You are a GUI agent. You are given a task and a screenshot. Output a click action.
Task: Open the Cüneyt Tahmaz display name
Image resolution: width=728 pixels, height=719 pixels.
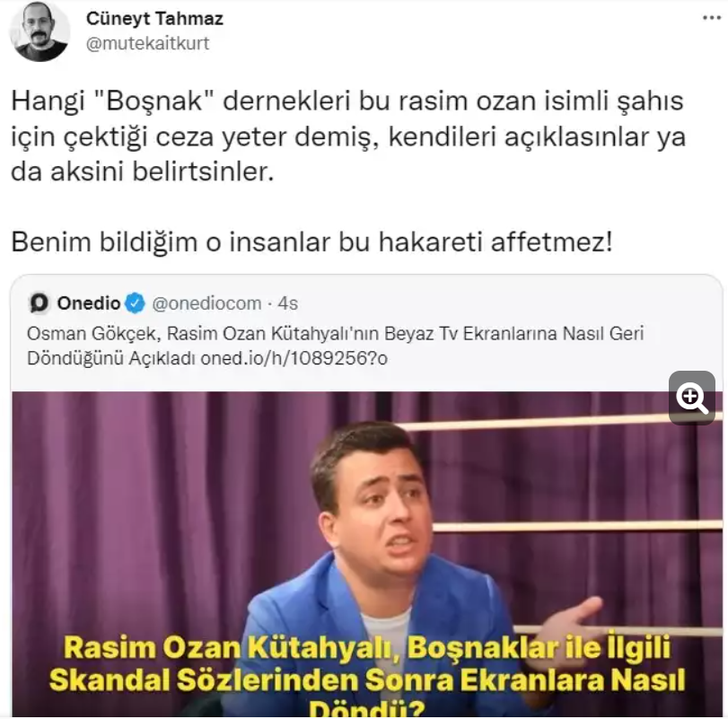point(154,19)
